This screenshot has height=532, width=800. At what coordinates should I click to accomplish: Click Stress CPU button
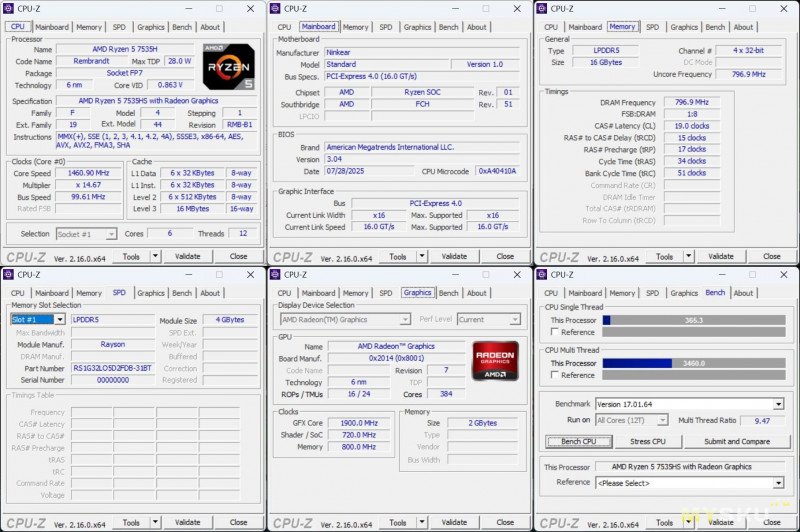(648, 442)
